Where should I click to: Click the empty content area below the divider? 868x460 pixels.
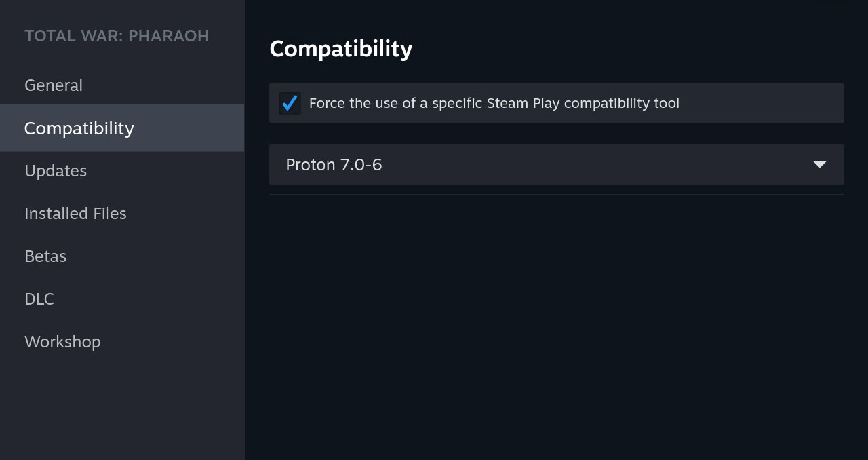point(556,326)
